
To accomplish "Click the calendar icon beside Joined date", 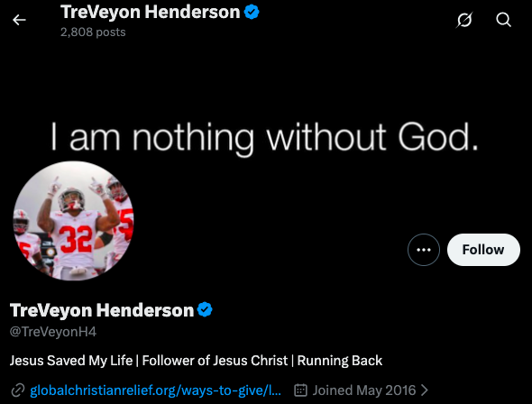I will tap(300, 390).
